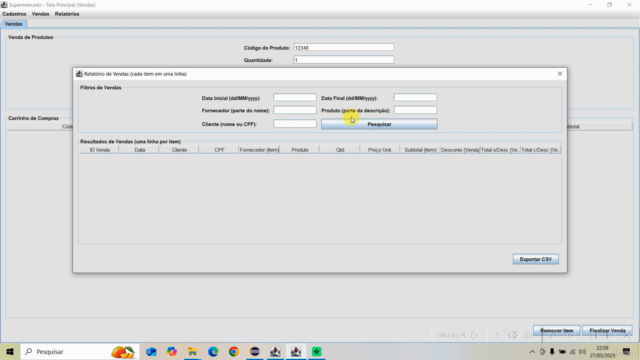Click Remover Item button in main window

tap(557, 330)
